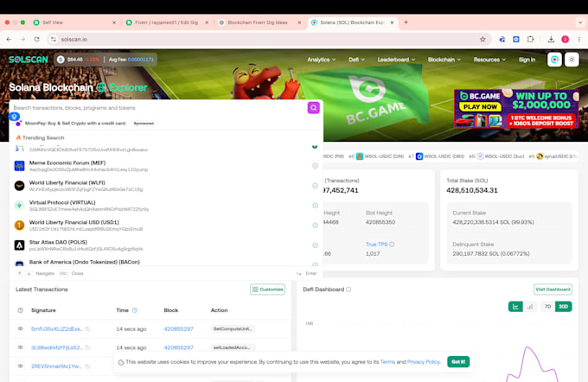Click the purple search magnifier button
Screen dimensions: 588x382
point(314,108)
